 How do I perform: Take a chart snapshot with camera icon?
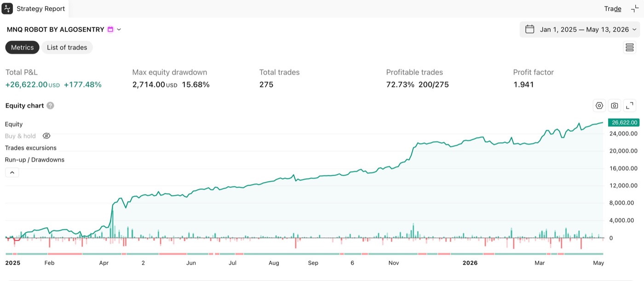coord(615,106)
